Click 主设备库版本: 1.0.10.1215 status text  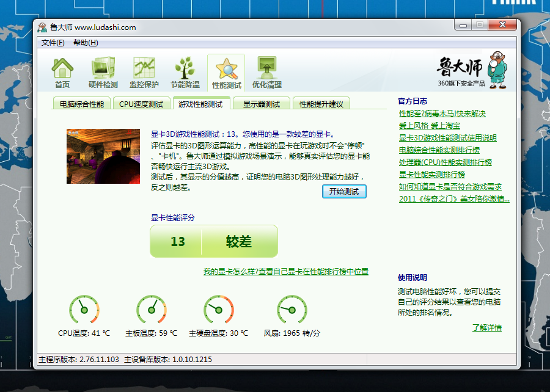click(168, 360)
